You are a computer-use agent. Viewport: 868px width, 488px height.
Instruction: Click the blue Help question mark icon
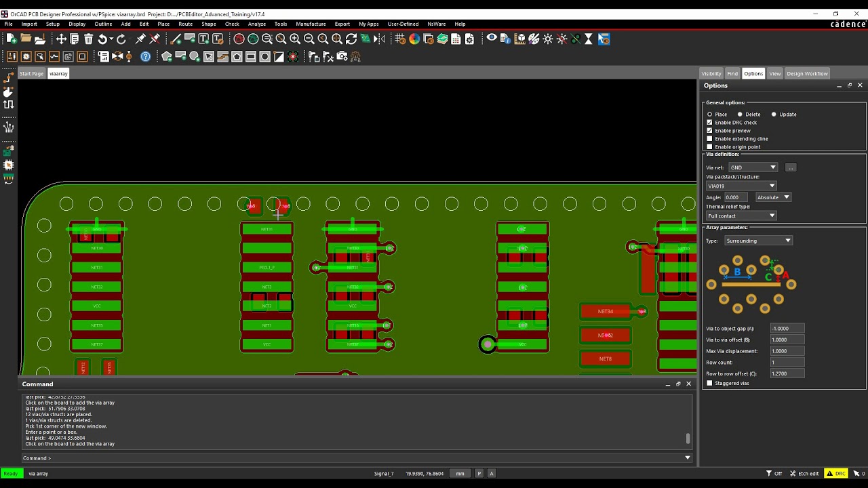coord(146,56)
